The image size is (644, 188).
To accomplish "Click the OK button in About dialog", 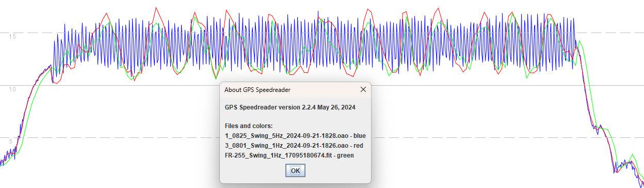I will [295, 170].
